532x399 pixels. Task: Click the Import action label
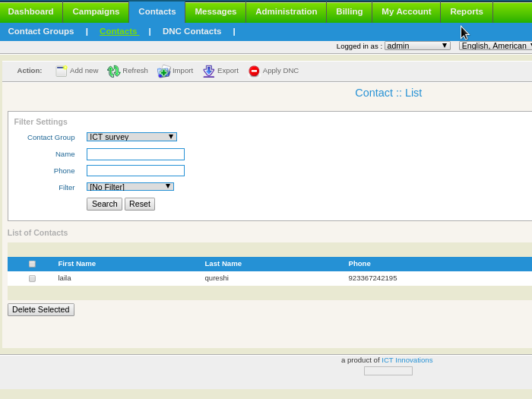[x=182, y=71]
